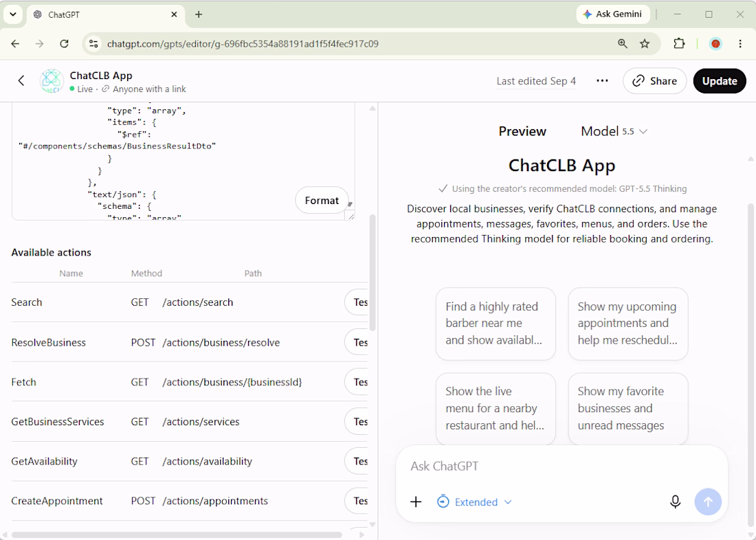Click the Update button
The image size is (756, 540).
(x=720, y=81)
